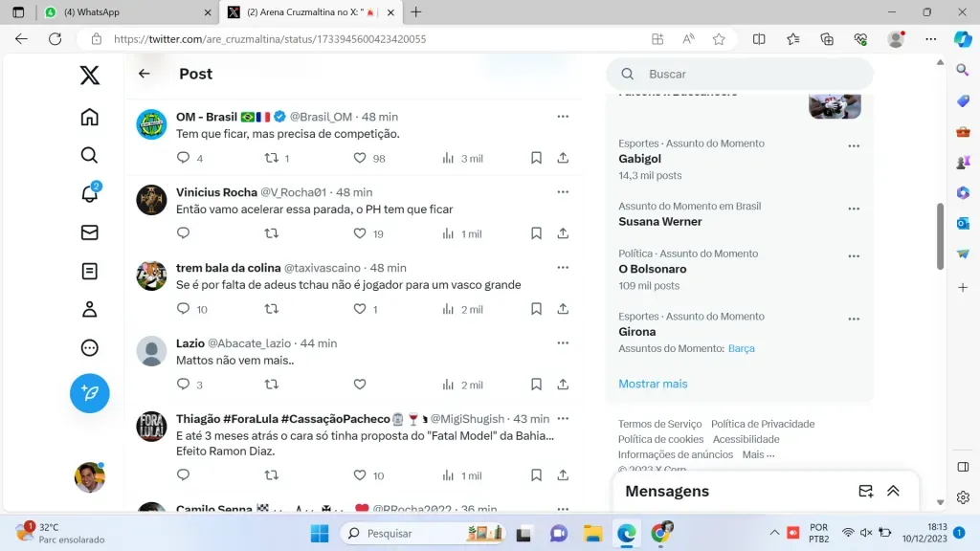Image resolution: width=980 pixels, height=551 pixels.
Task: Switch to the WhatsApp browser tab
Action: pos(124,12)
